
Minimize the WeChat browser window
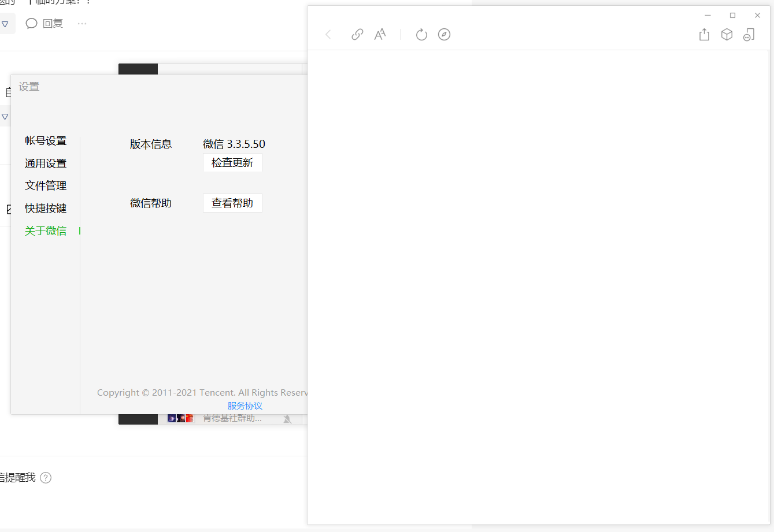pos(708,16)
